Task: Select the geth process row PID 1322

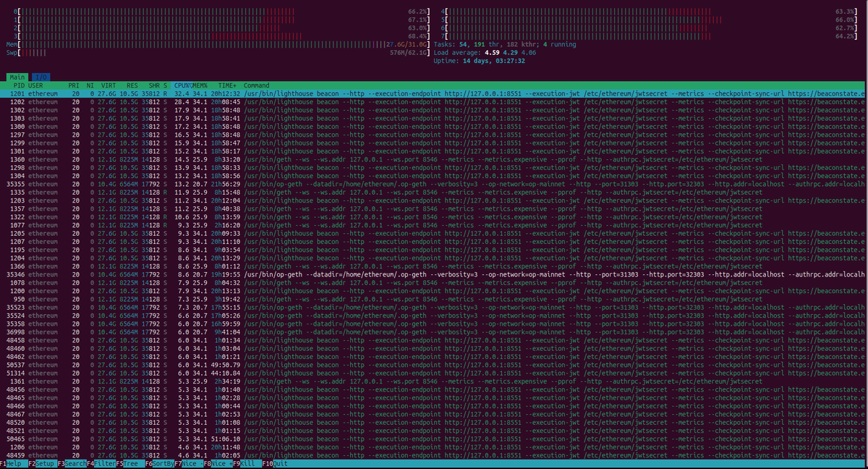Action: [434, 216]
